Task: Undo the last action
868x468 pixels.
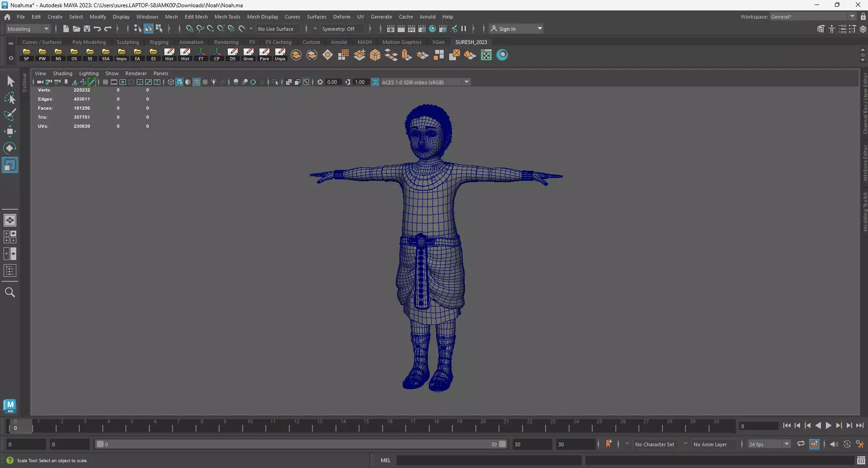Action: coord(97,29)
